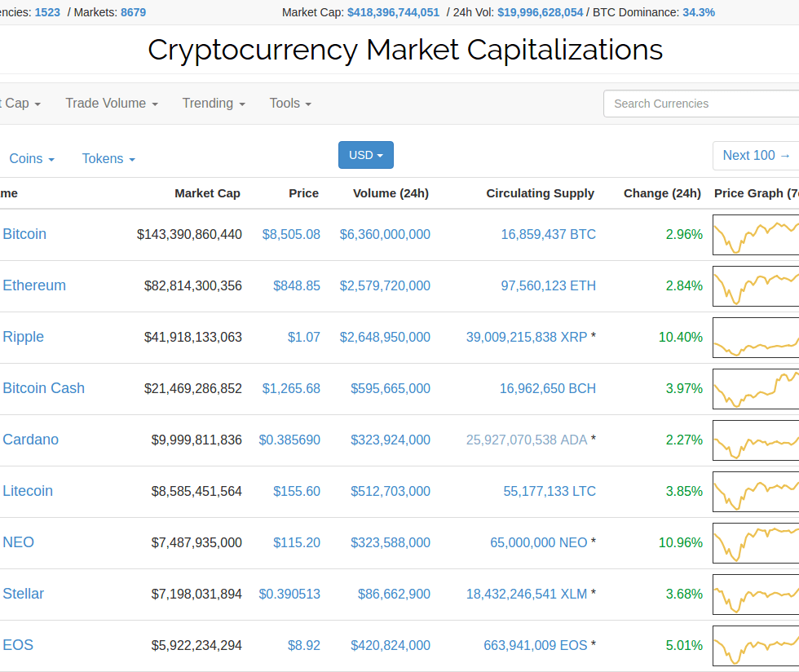Click the Change (24h) column header
This screenshot has height=672, width=799.
click(x=662, y=193)
